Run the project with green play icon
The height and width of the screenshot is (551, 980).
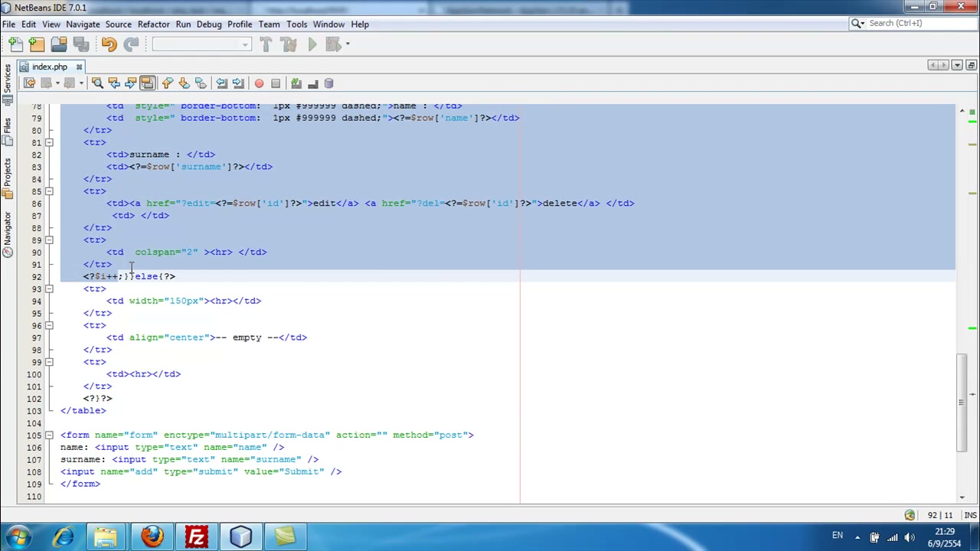coord(312,44)
